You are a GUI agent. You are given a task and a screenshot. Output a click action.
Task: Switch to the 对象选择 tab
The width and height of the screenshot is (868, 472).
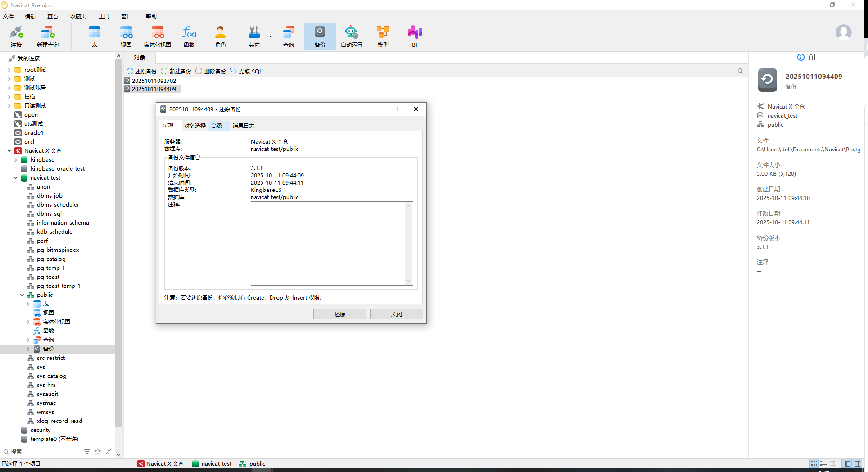pos(195,126)
